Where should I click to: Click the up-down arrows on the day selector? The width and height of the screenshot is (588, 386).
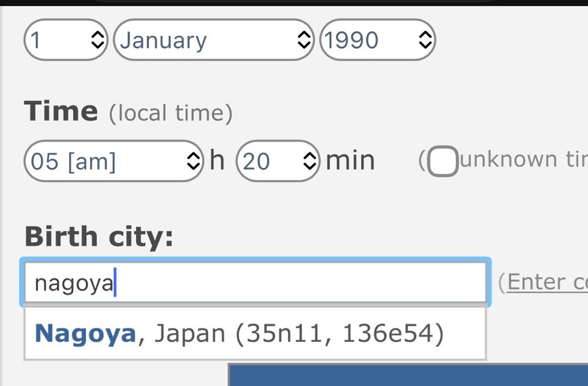[98, 41]
